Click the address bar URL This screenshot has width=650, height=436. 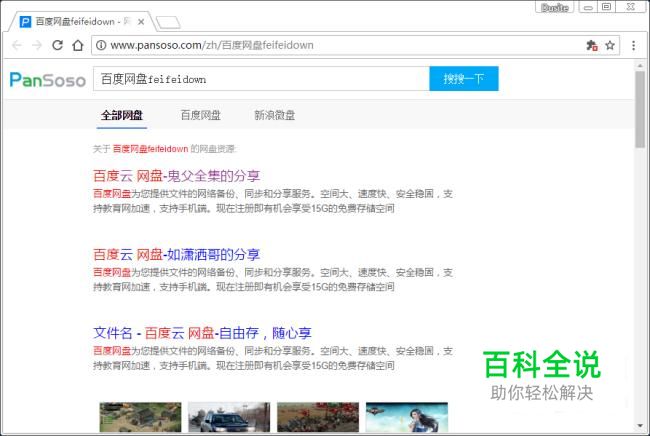tap(212, 45)
